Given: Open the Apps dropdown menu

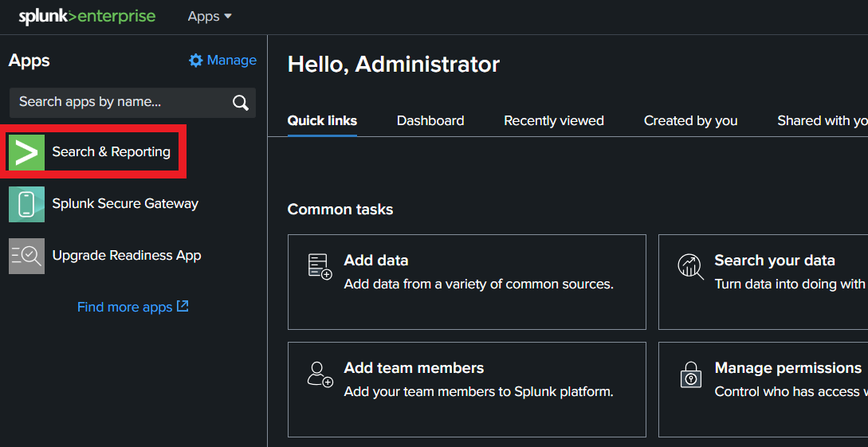Looking at the screenshot, I should click(x=210, y=17).
